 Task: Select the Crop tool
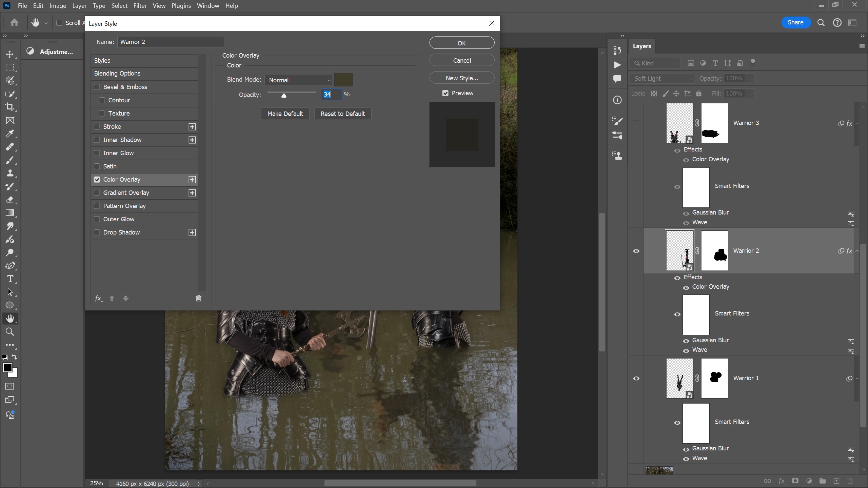[x=10, y=107]
